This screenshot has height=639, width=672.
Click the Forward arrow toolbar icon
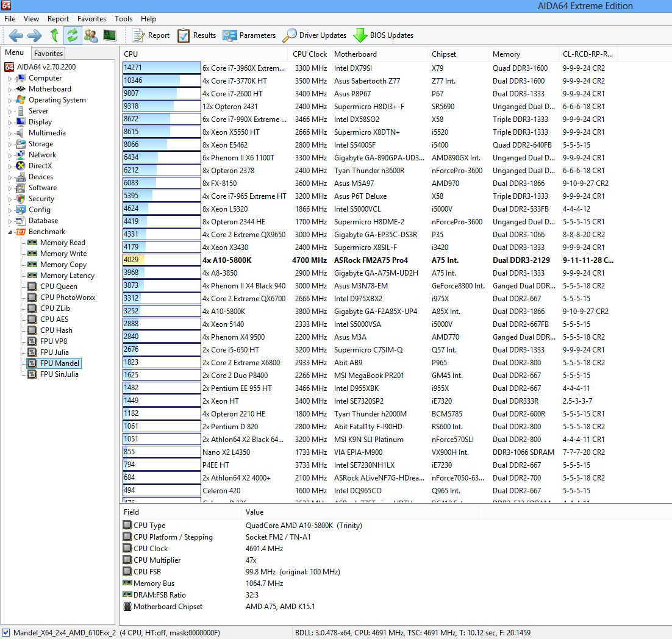point(35,35)
